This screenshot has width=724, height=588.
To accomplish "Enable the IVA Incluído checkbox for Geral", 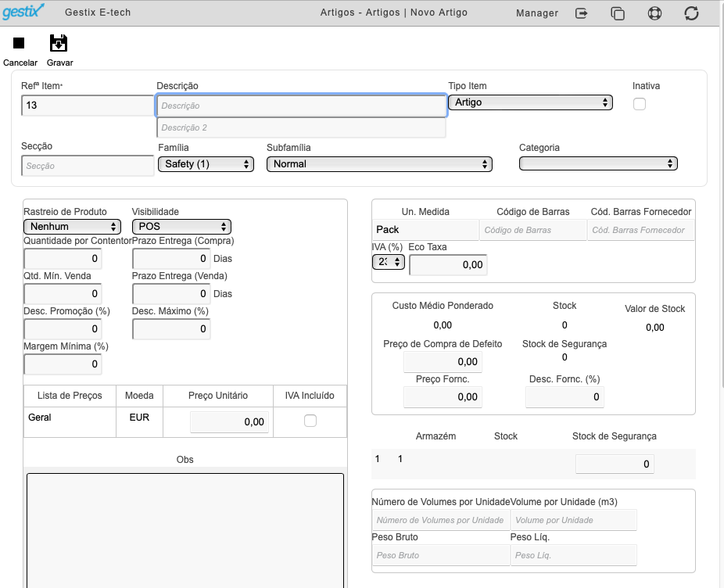I will (x=310, y=421).
